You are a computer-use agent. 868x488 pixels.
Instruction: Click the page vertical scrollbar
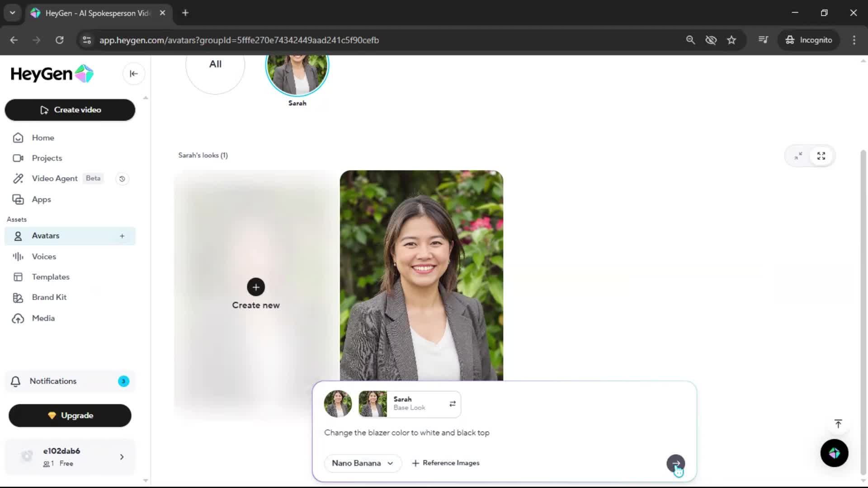click(863, 312)
